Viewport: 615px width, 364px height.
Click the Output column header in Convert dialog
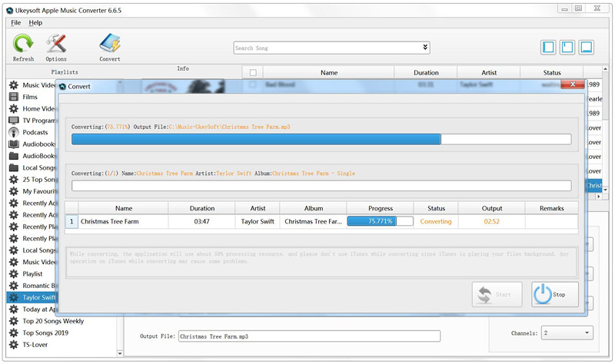[x=492, y=208]
